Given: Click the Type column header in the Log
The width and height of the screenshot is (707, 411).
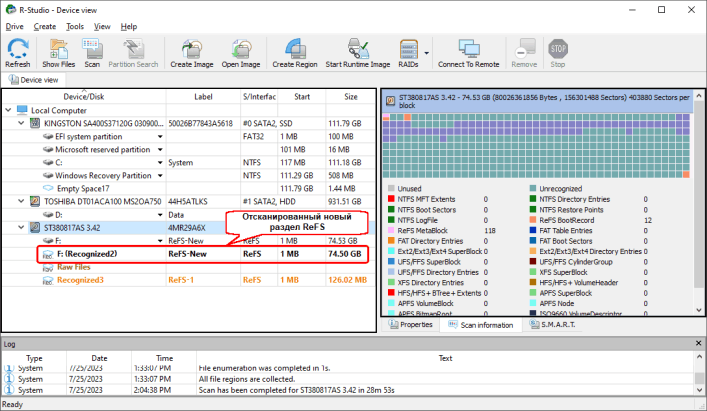Looking at the screenshot, I should pyautogui.click(x=34, y=358).
